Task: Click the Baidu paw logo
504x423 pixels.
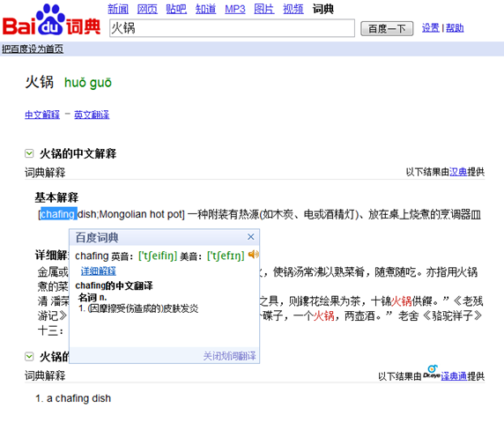Action: click(x=51, y=19)
